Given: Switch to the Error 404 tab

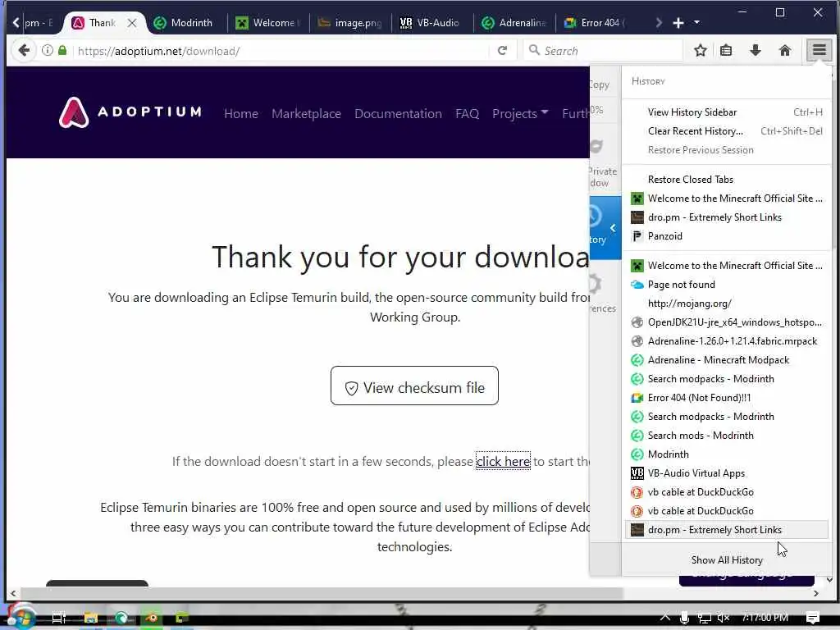Looking at the screenshot, I should click(x=596, y=23).
